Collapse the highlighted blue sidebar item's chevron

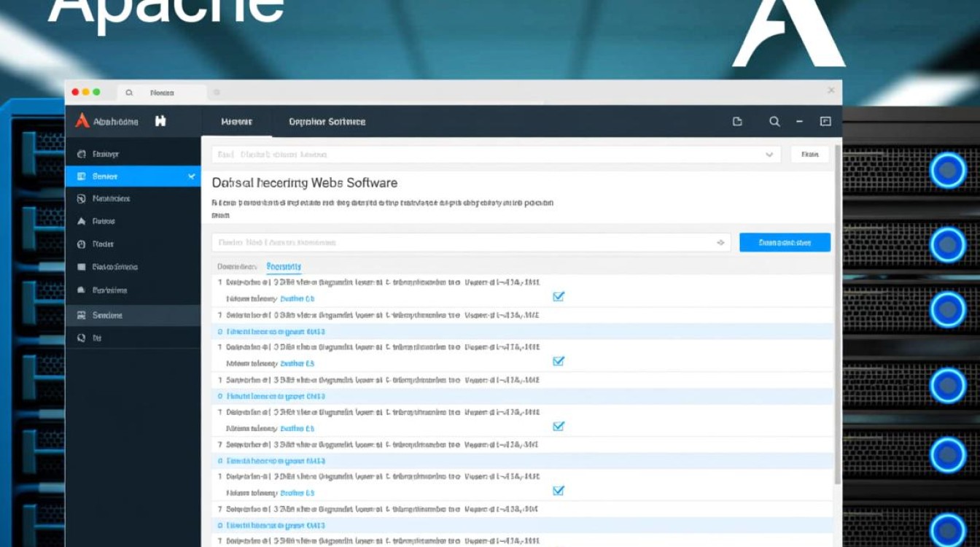(191, 176)
